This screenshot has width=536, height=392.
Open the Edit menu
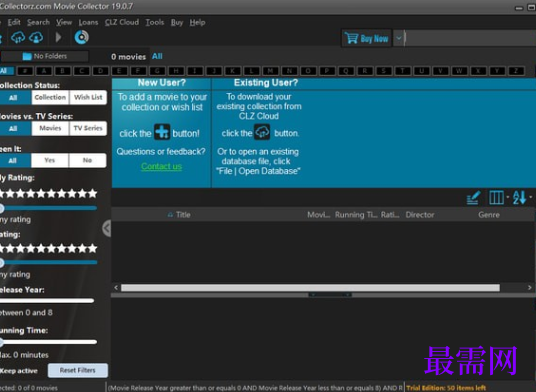pos(14,23)
